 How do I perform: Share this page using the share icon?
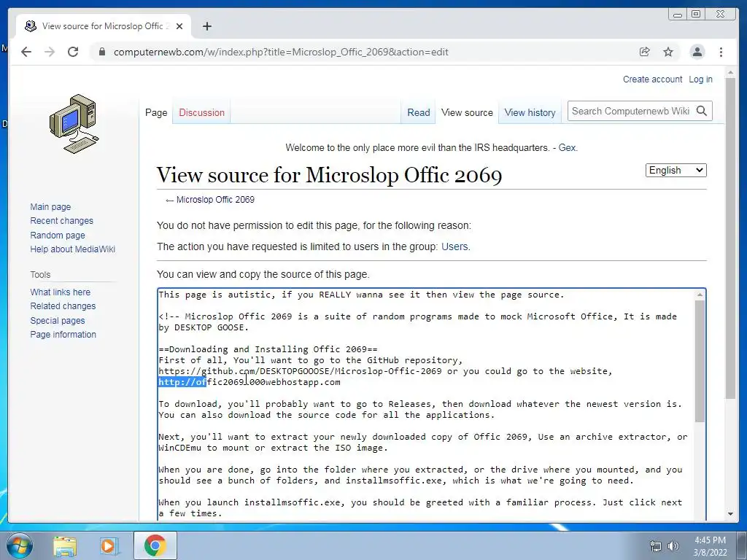[645, 52]
